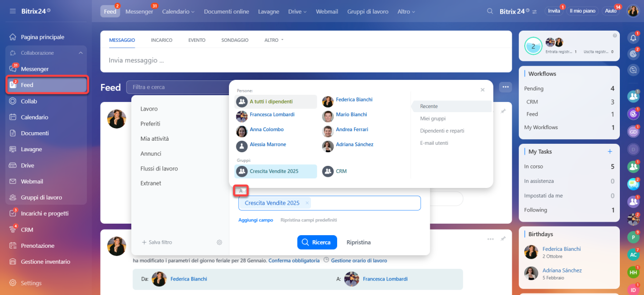Select A tutti i dipendenti recipient
The width and height of the screenshot is (644, 295).
coord(276,102)
